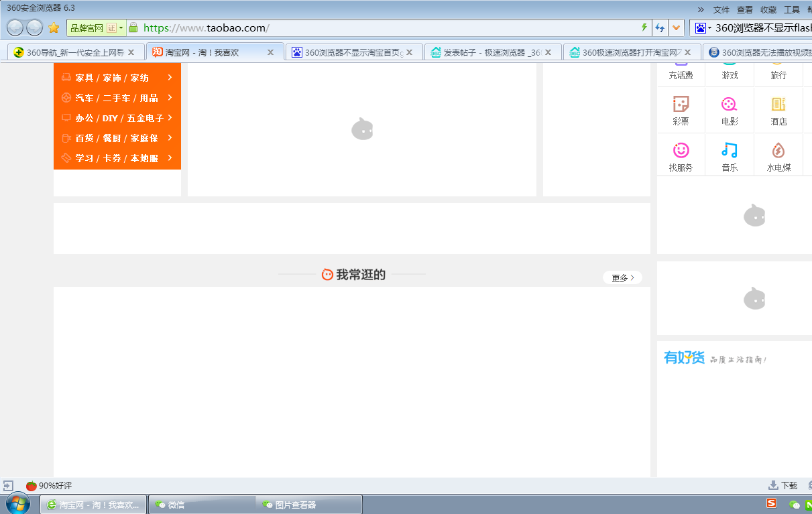Click the 找服务 smiley icon
Viewport: 812px width, 514px height.
coord(681,150)
